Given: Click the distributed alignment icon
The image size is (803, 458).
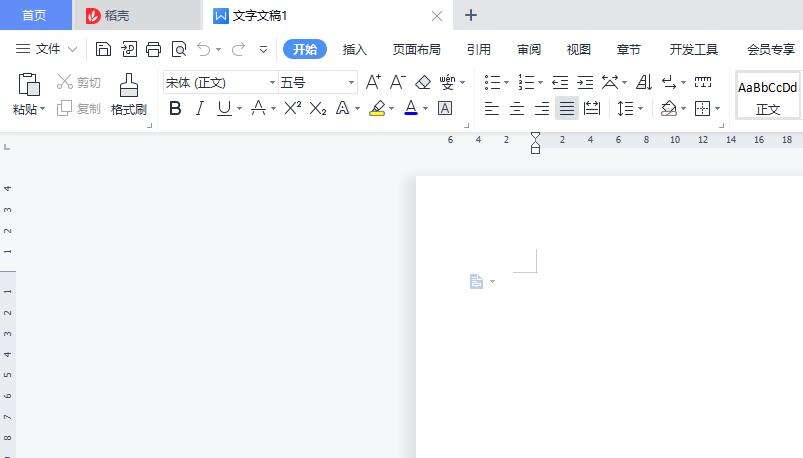Looking at the screenshot, I should click(591, 108).
